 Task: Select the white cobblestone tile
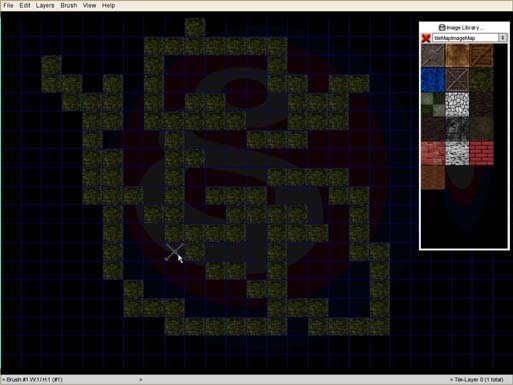pyautogui.click(x=457, y=104)
